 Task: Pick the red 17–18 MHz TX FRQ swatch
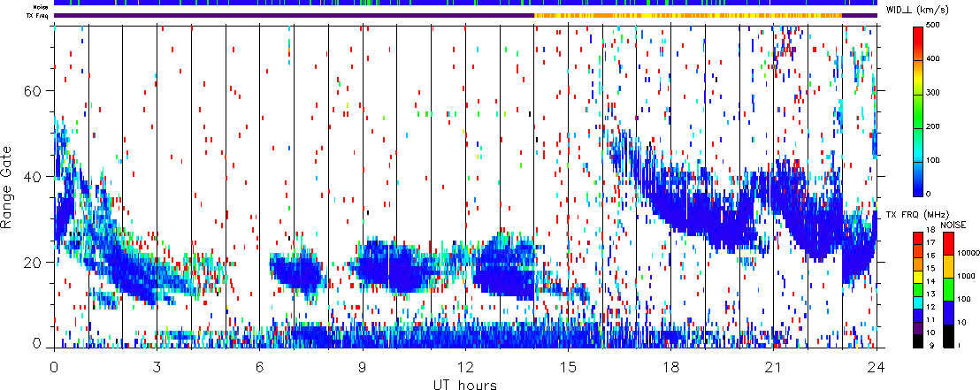(x=917, y=238)
